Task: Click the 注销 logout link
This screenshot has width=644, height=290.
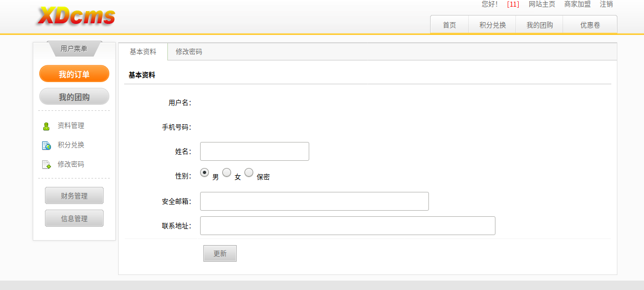Action: click(x=606, y=4)
